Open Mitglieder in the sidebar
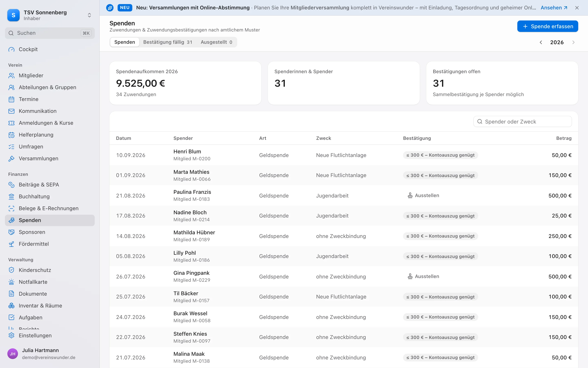This screenshot has width=588, height=368. click(50, 75)
